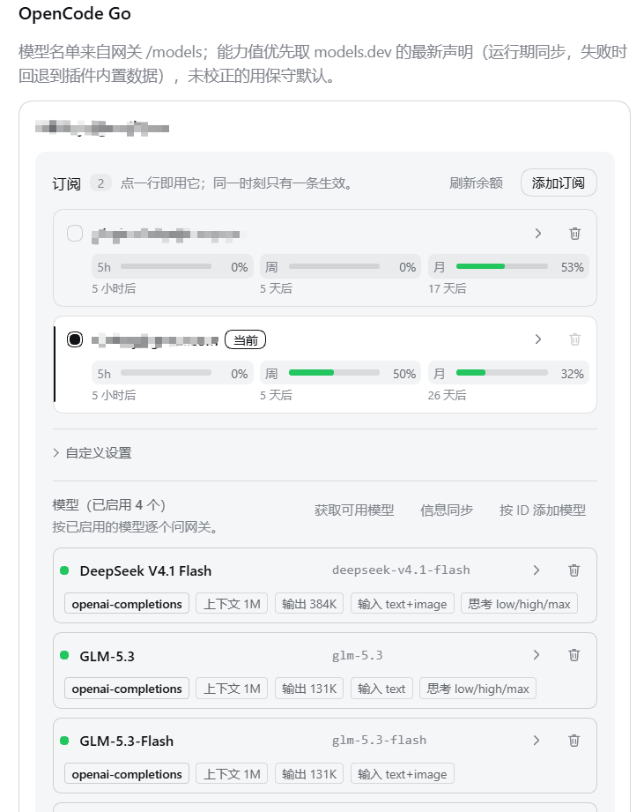Click the monthly 32% usage bar
The height and width of the screenshot is (812, 644).
(x=502, y=373)
